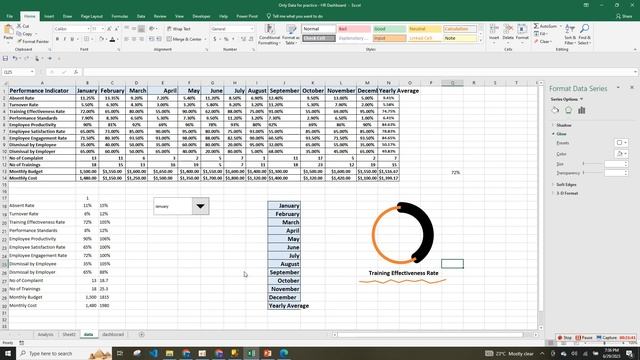Undo the last action
640x360 pixels.
[15, 58]
